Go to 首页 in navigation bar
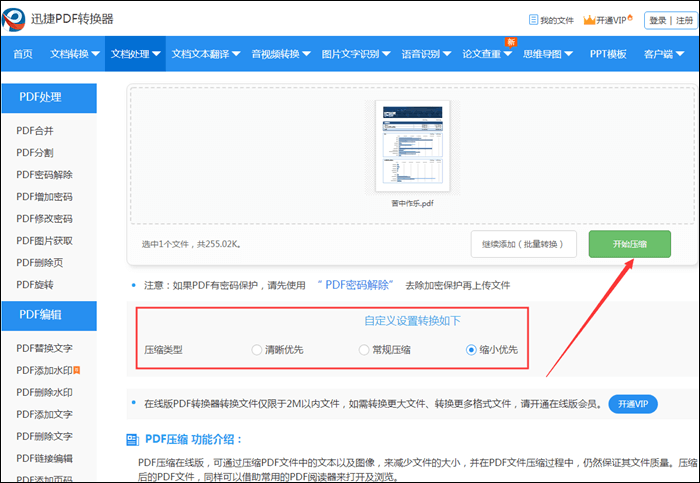Viewport: 700px width, 483px height. coord(23,54)
